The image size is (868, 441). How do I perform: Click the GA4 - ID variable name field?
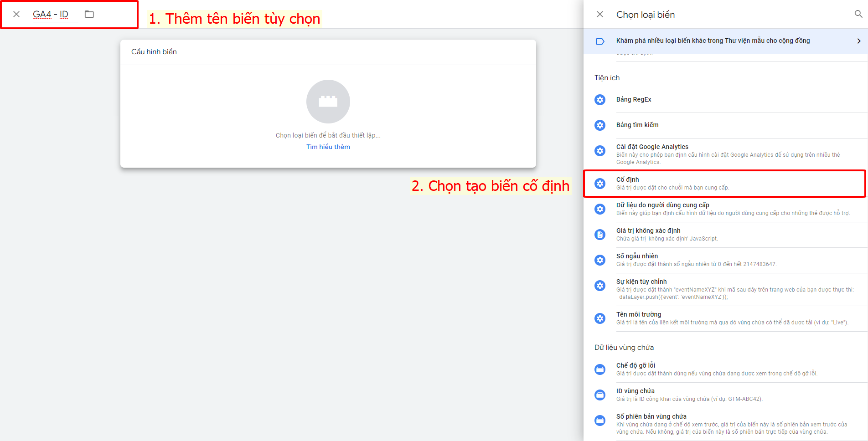tap(55, 15)
